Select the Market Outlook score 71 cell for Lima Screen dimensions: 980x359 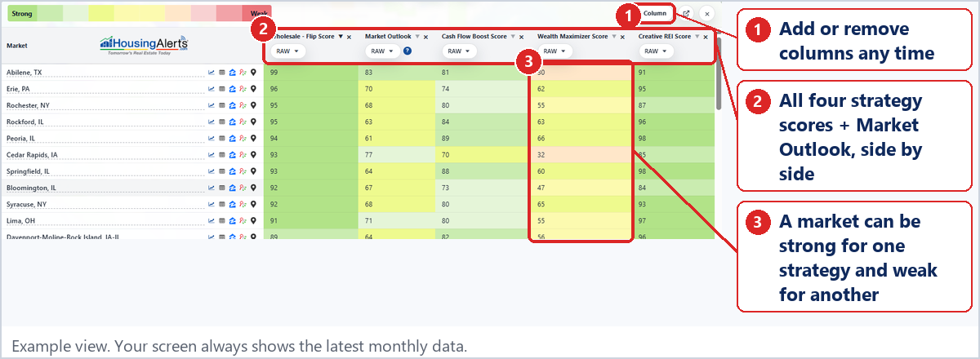(x=396, y=221)
